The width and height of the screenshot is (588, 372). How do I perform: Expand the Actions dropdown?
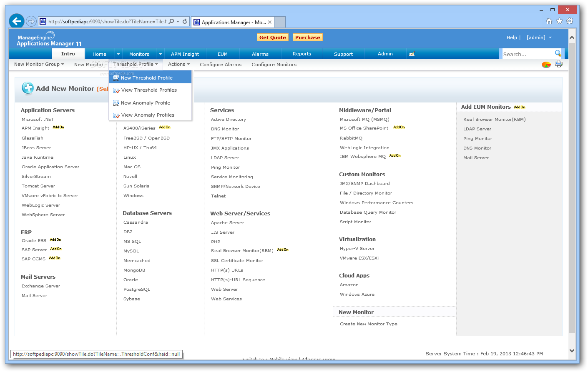tap(178, 64)
